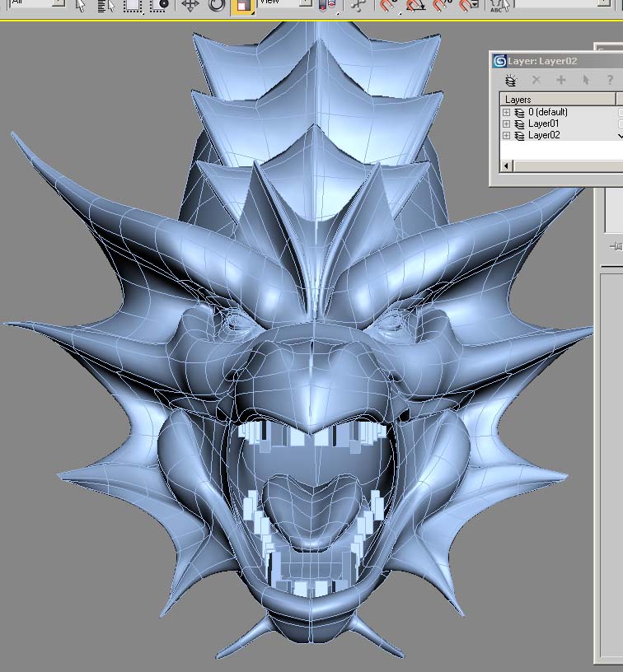Viewport: 623px width, 672px height.
Task: Open Select by Name tool
Action: 106,6
